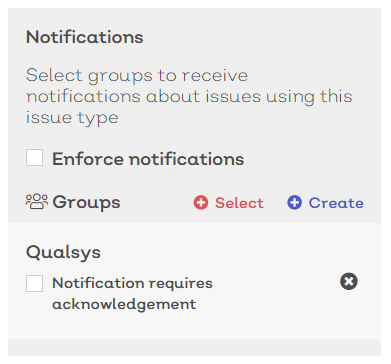Enable the Enforce notifications checkbox
The image size is (391, 364).
tap(34, 158)
